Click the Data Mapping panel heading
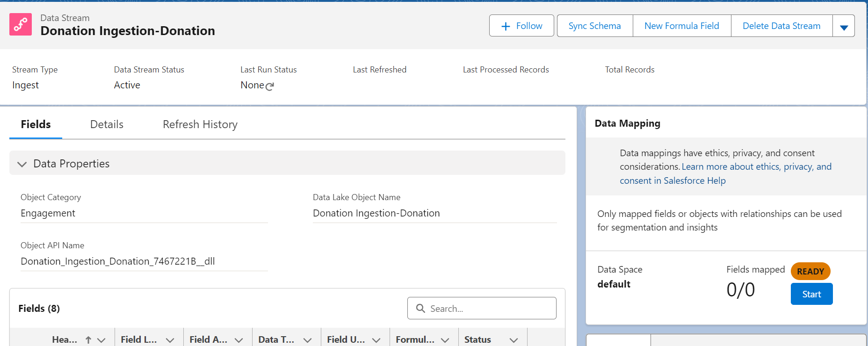 pos(628,123)
